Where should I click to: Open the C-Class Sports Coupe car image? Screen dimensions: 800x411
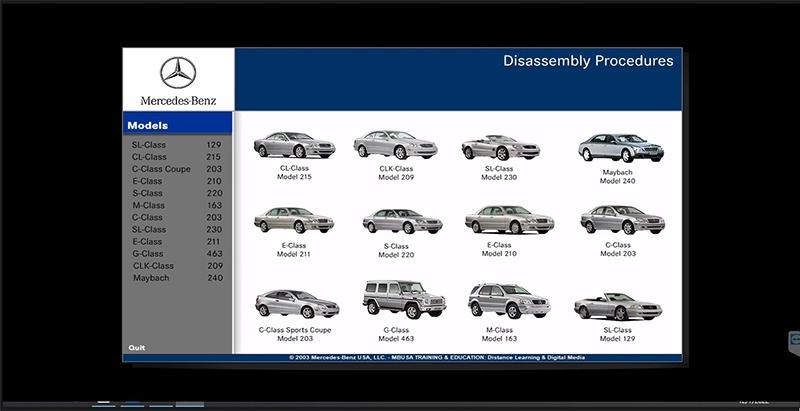point(297,304)
